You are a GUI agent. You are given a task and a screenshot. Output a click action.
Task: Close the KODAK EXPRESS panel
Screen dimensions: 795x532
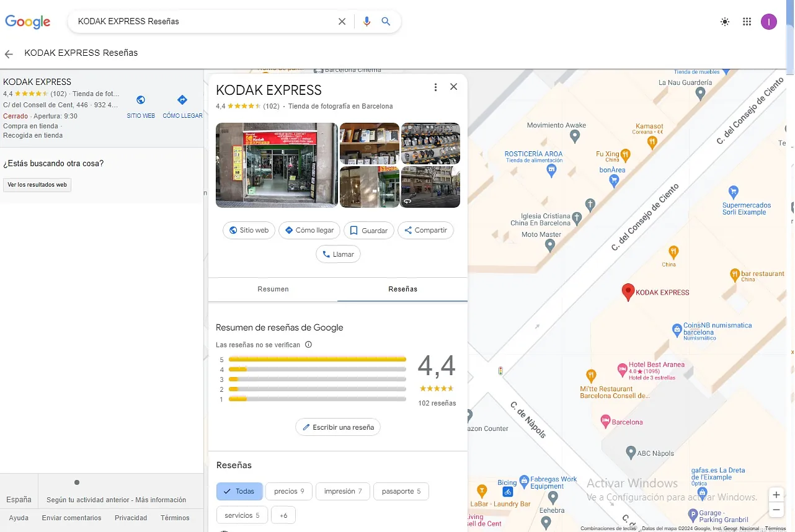(454, 87)
